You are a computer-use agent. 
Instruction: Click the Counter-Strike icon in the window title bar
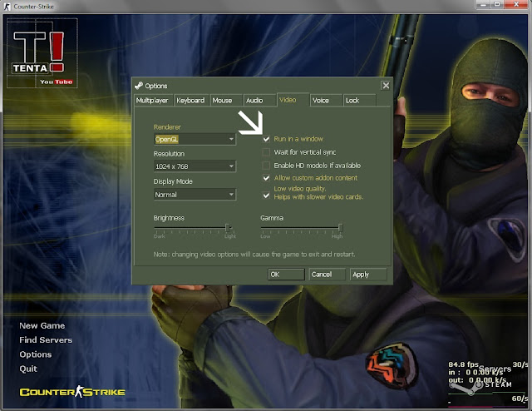point(7,7)
